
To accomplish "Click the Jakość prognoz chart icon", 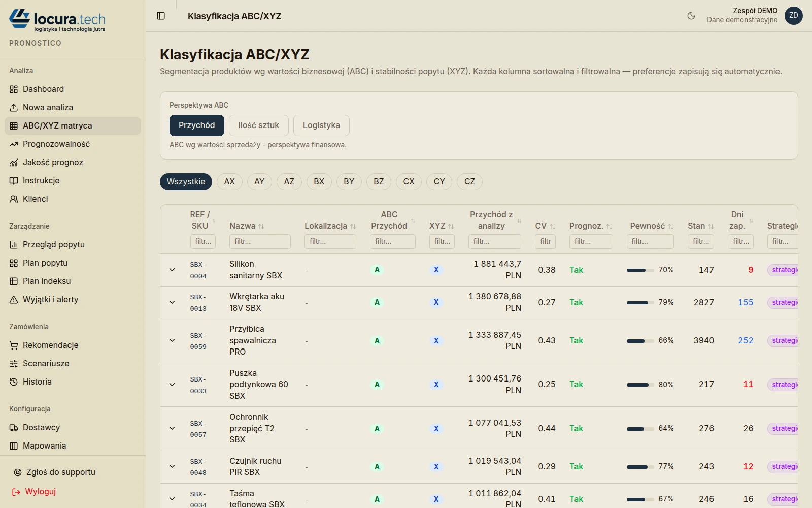I will pyautogui.click(x=14, y=163).
